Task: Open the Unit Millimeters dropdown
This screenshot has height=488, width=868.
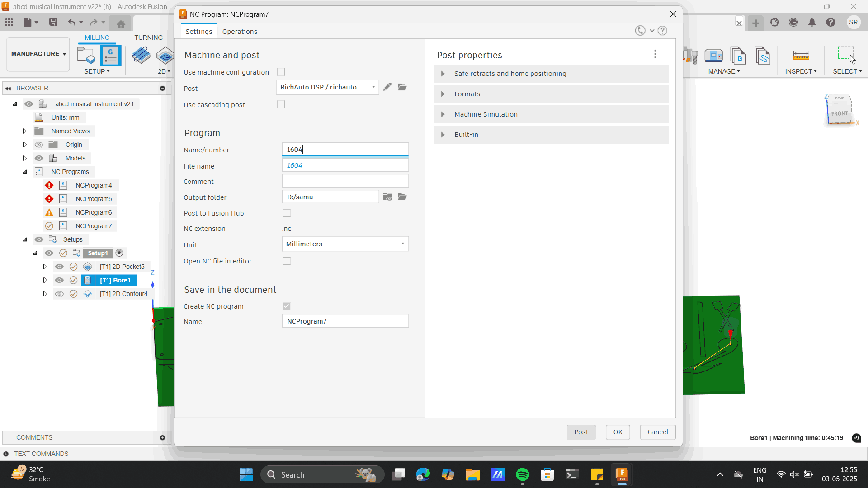Action: click(x=345, y=244)
